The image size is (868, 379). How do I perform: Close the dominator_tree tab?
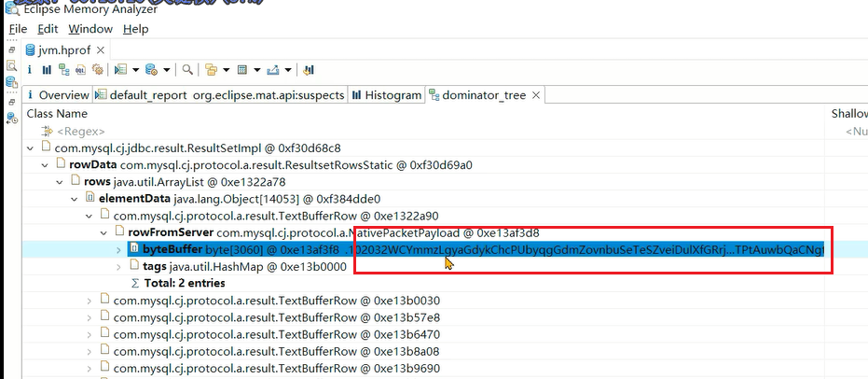coord(536,95)
